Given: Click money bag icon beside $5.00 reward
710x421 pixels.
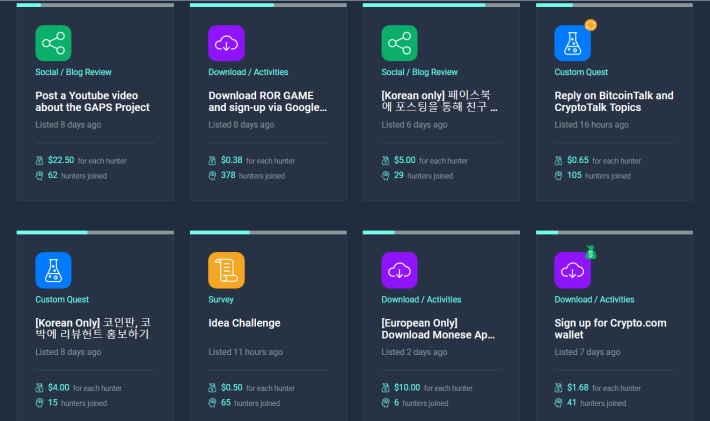Looking at the screenshot, I should 385,160.
